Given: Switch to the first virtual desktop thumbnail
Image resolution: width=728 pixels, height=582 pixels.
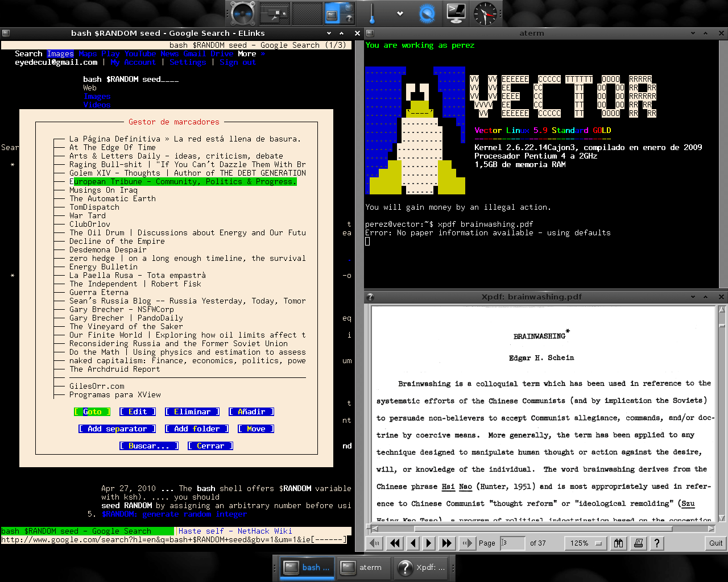Looking at the screenshot, I should (275, 13).
